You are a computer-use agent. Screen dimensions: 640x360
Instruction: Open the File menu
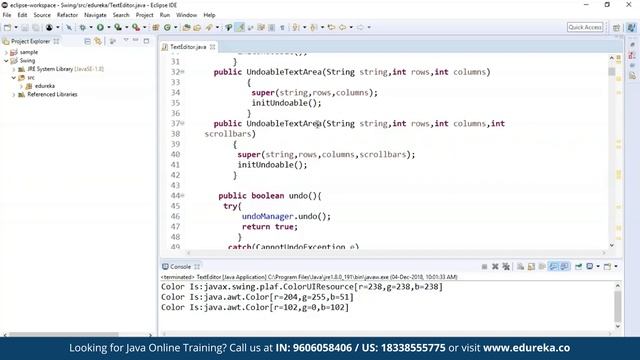coord(7,15)
